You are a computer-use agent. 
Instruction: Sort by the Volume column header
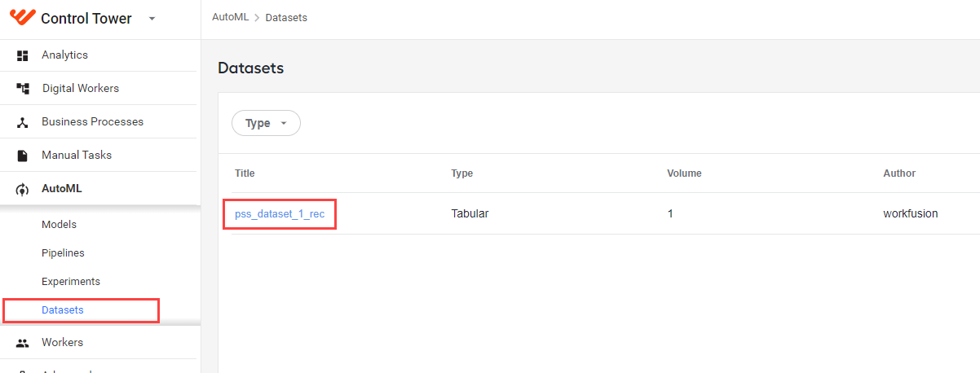[684, 173]
